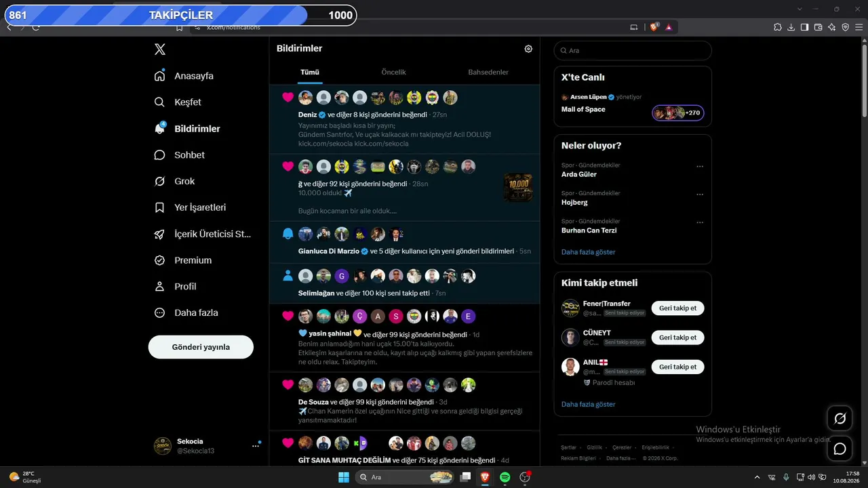Open Sohbet messages section
This screenshot has width=868, height=488.
tap(180, 155)
